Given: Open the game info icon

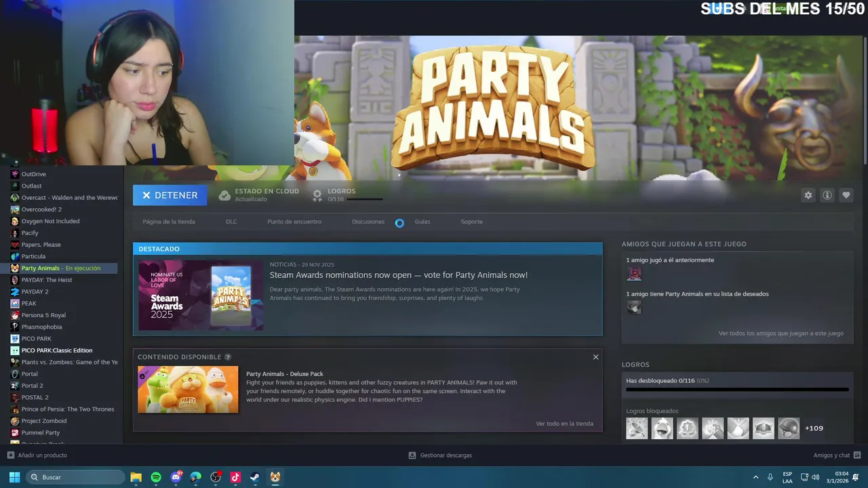Looking at the screenshot, I should (x=827, y=195).
